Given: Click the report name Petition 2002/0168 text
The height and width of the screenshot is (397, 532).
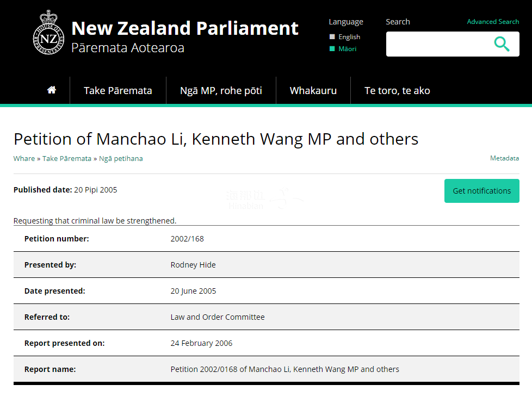Looking at the screenshot, I should point(284,369).
